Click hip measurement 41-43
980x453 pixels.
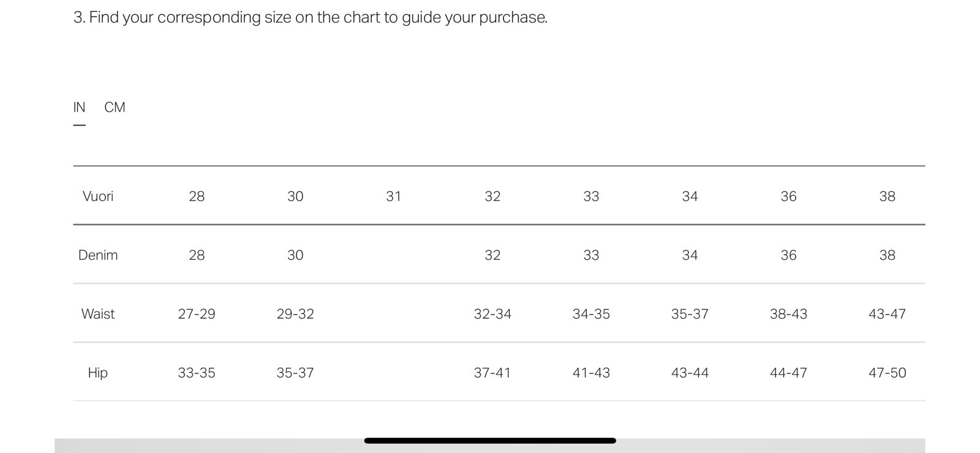coord(591,373)
